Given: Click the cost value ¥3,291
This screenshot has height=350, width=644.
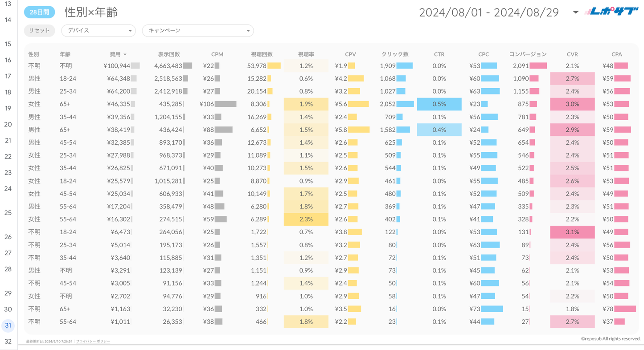Looking at the screenshot, I should (x=120, y=271).
